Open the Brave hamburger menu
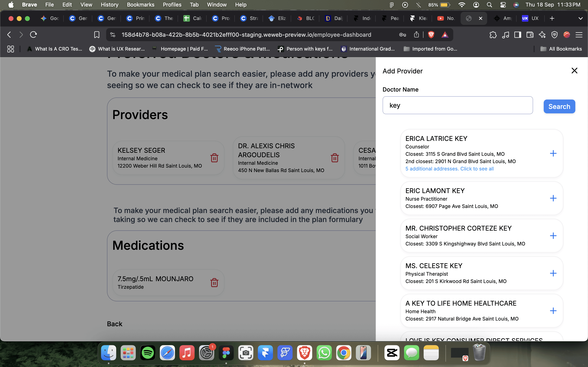 pyautogui.click(x=579, y=35)
